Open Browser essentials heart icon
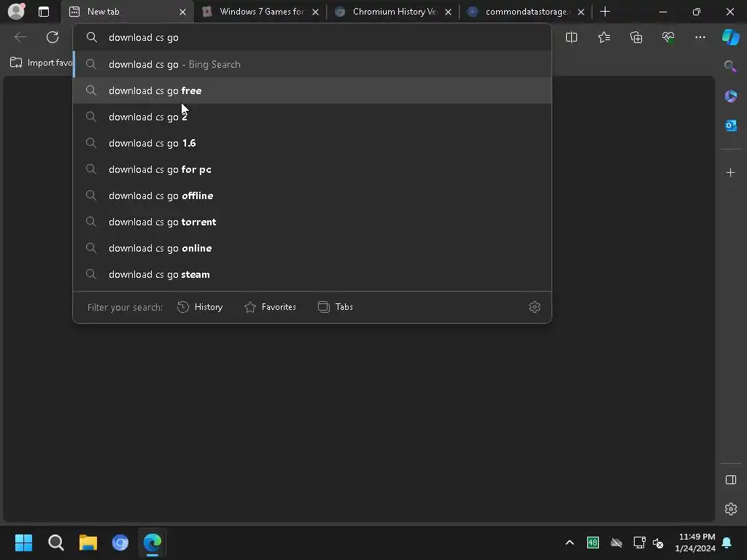747x560 pixels. tap(668, 37)
